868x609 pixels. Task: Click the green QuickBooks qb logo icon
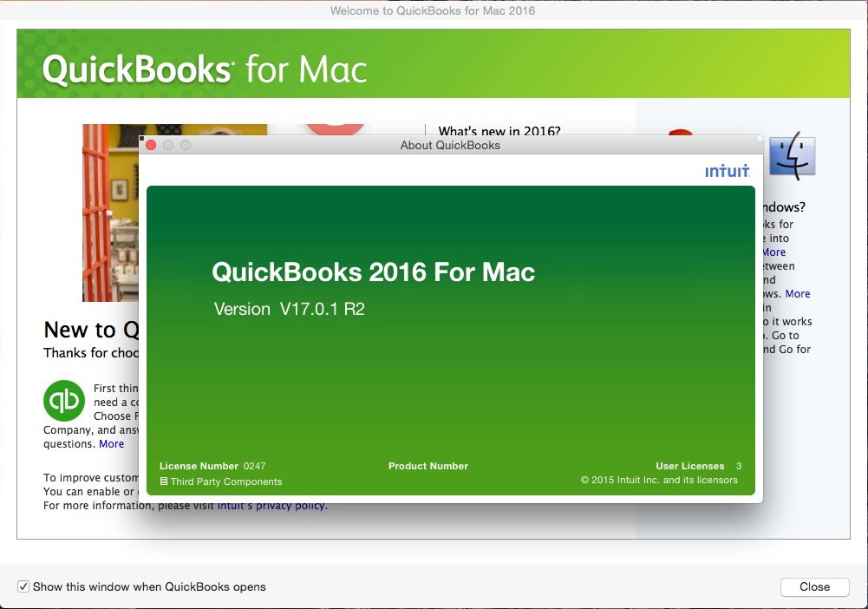64,400
